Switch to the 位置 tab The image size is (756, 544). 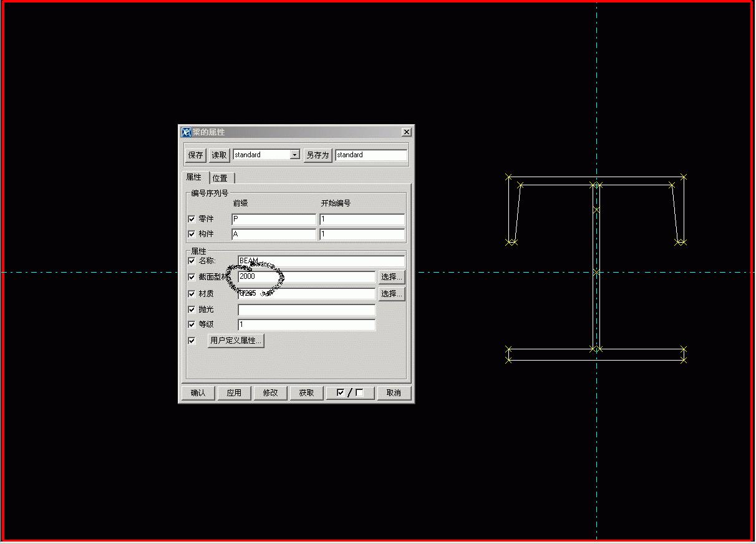(220, 178)
